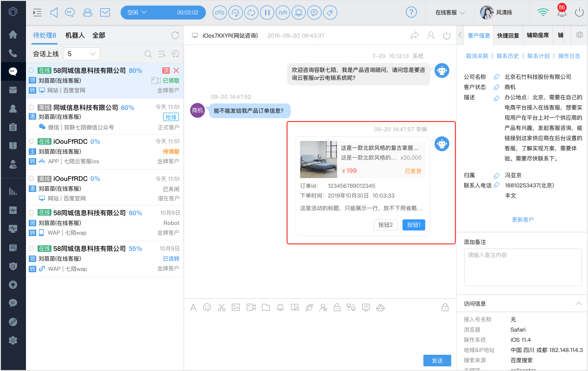The width and height of the screenshot is (588, 371).
Task: Select radio for 58同城 80% conversation
Action: click(31, 70)
